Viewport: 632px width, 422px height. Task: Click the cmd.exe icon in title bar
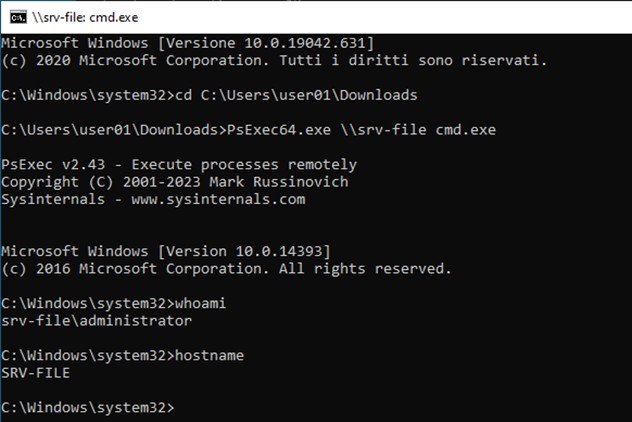pyautogui.click(x=15, y=16)
